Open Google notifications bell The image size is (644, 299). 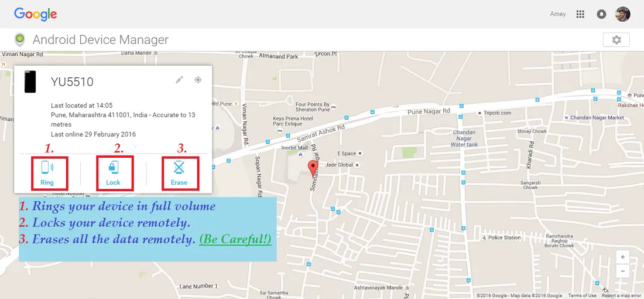[601, 15]
